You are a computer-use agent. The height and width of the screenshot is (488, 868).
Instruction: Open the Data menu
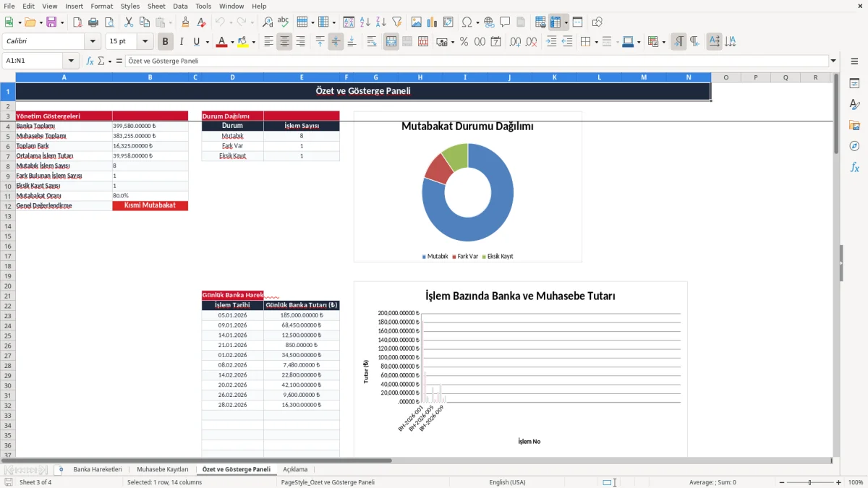[x=180, y=6]
